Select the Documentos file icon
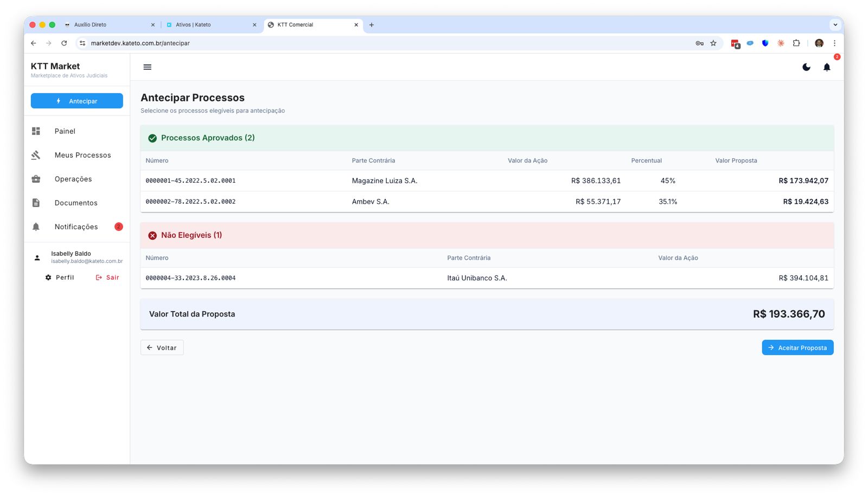The width and height of the screenshot is (868, 496). coord(36,203)
